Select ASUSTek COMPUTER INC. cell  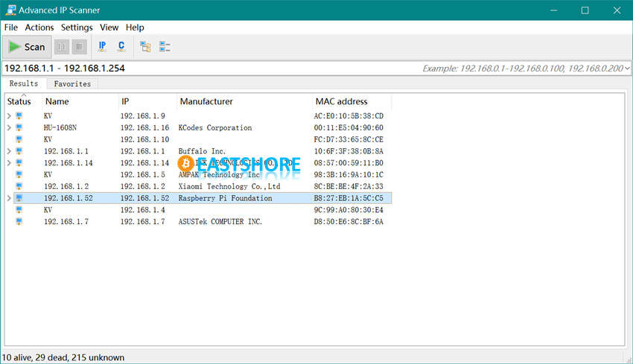pyautogui.click(x=220, y=222)
